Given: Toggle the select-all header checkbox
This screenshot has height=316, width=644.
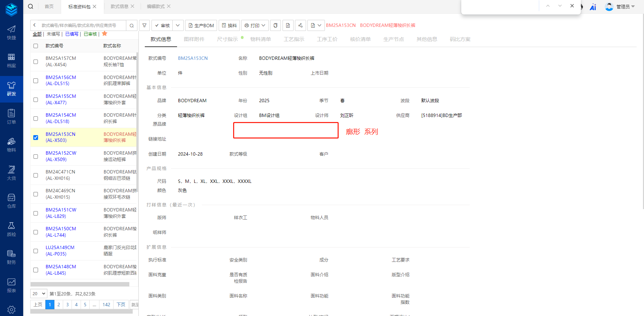Looking at the screenshot, I should tap(36, 46).
